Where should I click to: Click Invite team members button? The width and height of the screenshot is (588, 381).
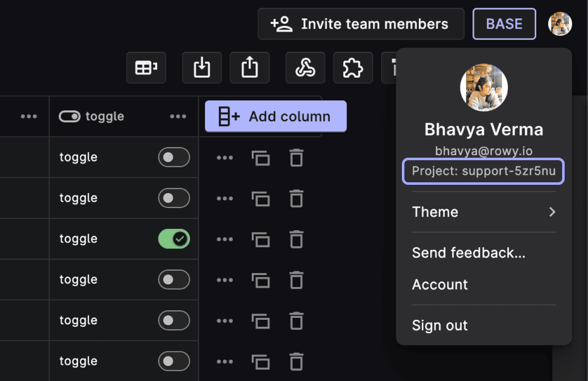360,24
